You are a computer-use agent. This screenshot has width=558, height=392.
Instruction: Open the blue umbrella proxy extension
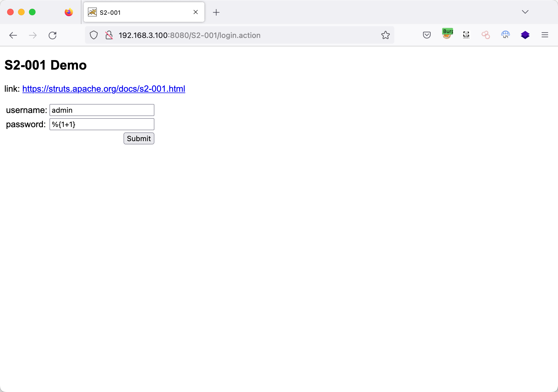click(505, 35)
